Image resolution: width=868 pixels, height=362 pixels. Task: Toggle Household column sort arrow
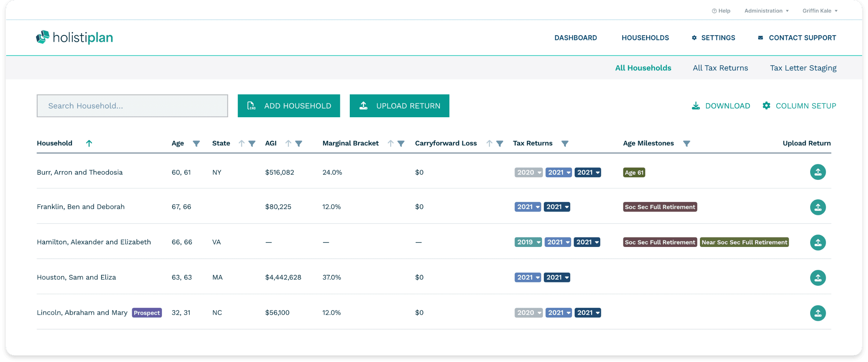tap(89, 143)
